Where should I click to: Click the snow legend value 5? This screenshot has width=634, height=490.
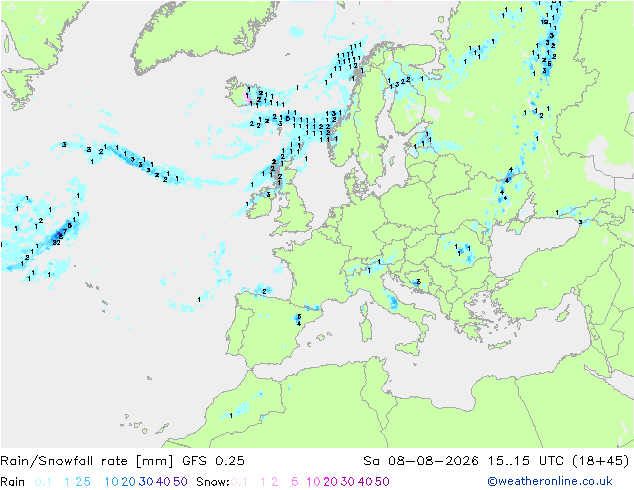(295, 482)
